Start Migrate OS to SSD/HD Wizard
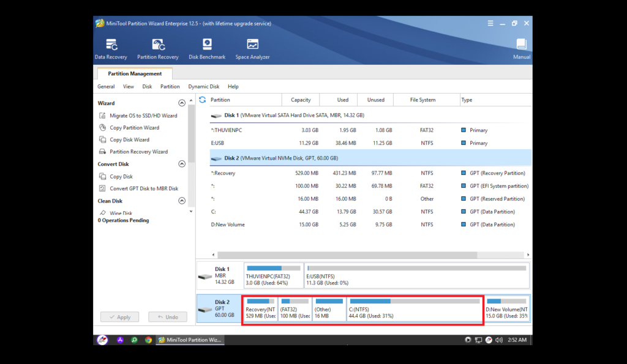627x364 pixels. point(143,116)
